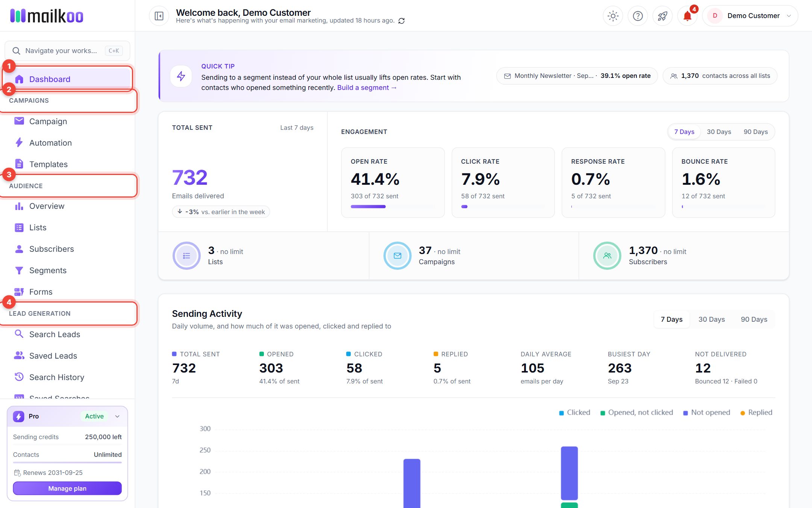Select 7 Days in the Engagement panel
The image size is (812, 508).
(x=684, y=132)
